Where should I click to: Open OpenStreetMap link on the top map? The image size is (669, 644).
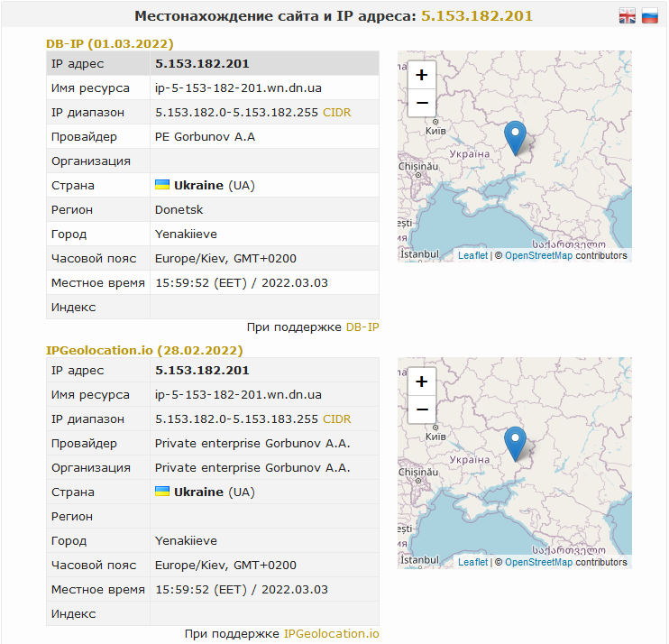click(x=538, y=256)
